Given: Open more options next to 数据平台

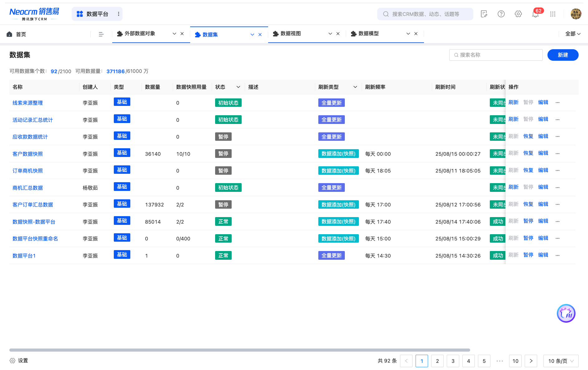Looking at the screenshot, I should pos(118,14).
